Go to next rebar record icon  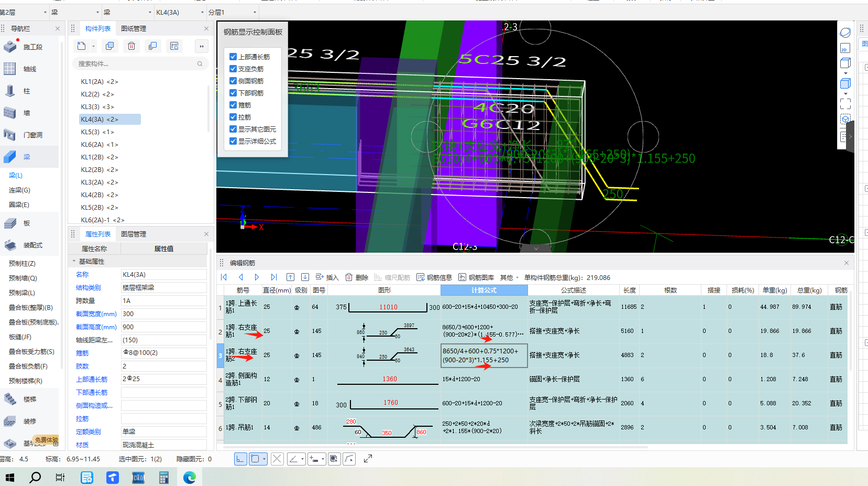point(257,277)
